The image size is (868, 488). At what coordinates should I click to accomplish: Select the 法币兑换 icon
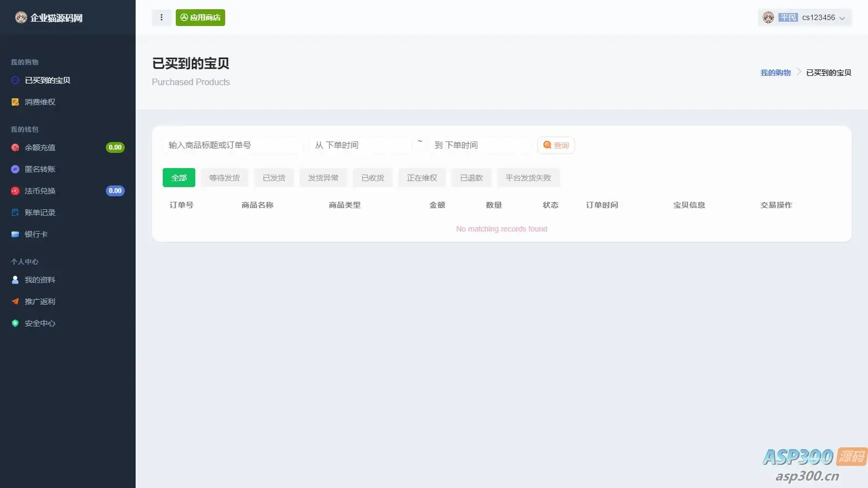tap(15, 191)
